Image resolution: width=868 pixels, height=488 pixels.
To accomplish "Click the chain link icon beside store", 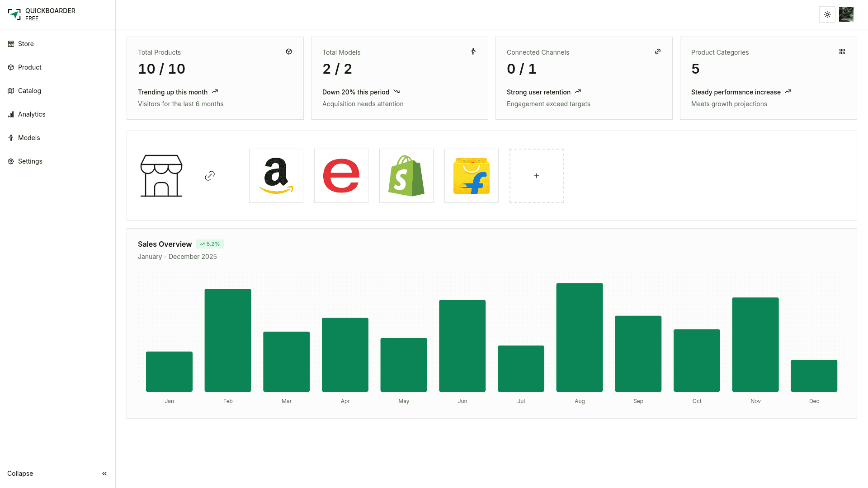I will 210,176.
